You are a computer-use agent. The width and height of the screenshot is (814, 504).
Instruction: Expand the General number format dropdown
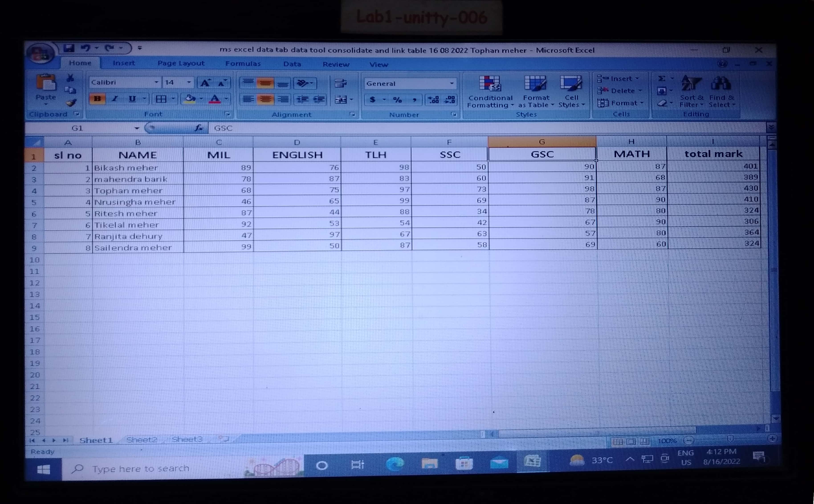[452, 83]
